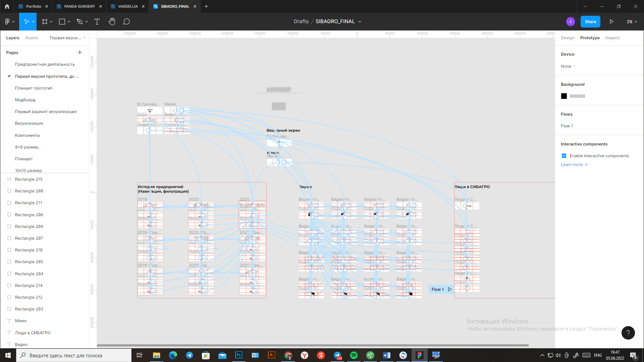Toggle Enable interactive components checkbox
The width and height of the screenshot is (644, 362).
[x=564, y=156]
